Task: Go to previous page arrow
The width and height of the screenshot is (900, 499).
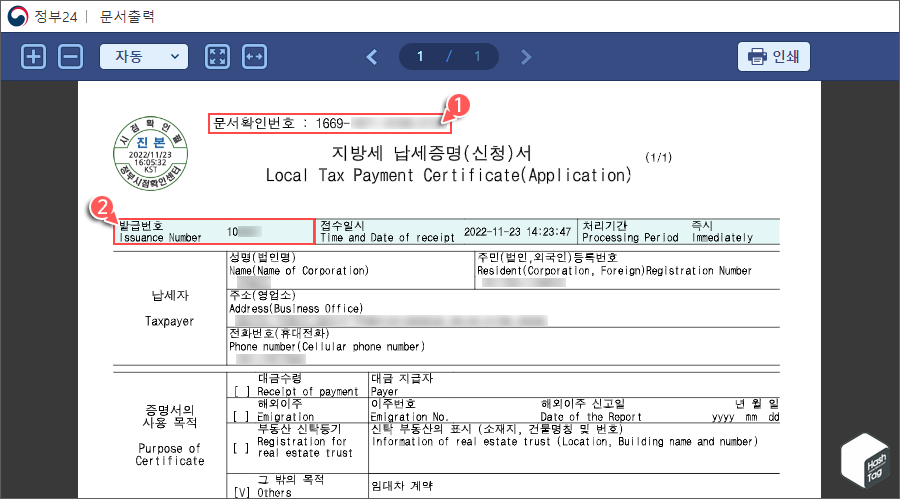Action: pos(372,57)
